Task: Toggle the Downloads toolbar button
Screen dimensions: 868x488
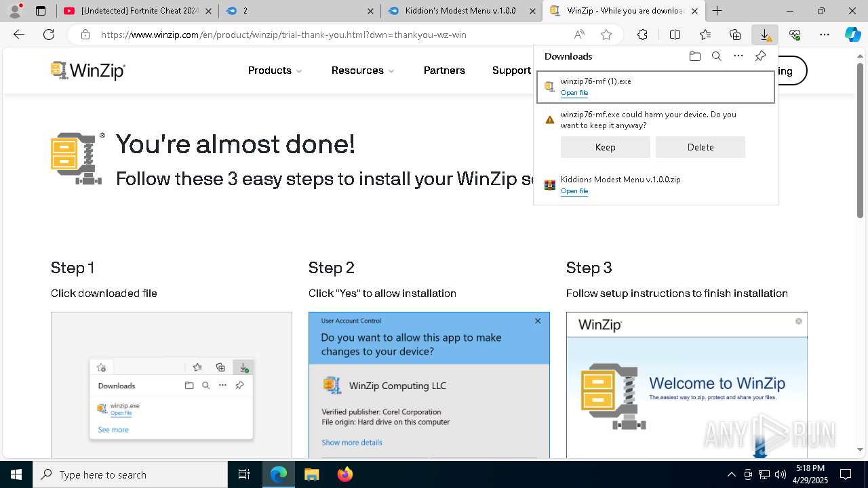Action: [x=765, y=35]
